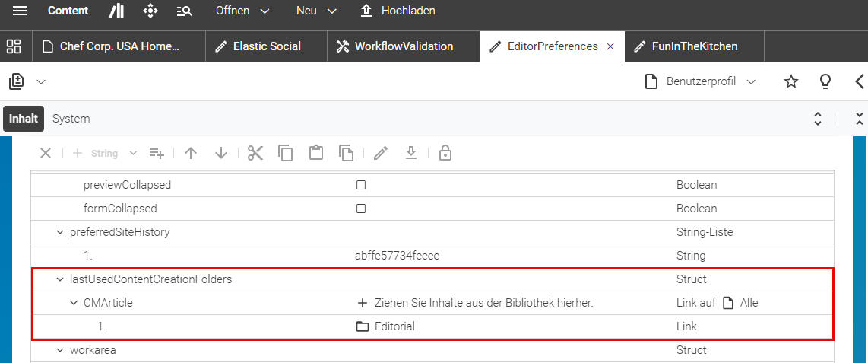Image resolution: width=868 pixels, height=363 pixels.
Task: Click the 'String-Liste' type cell
Action: pyautogui.click(x=705, y=232)
